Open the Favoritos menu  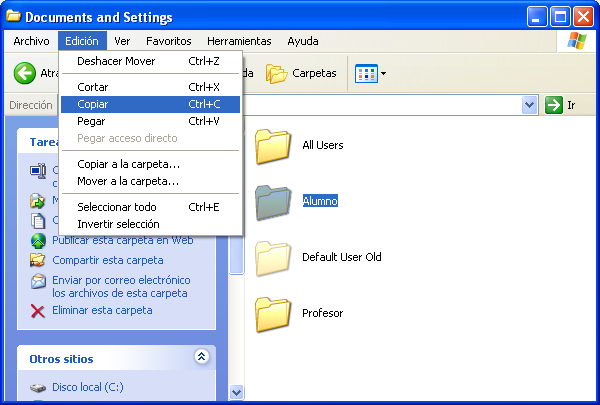click(168, 41)
